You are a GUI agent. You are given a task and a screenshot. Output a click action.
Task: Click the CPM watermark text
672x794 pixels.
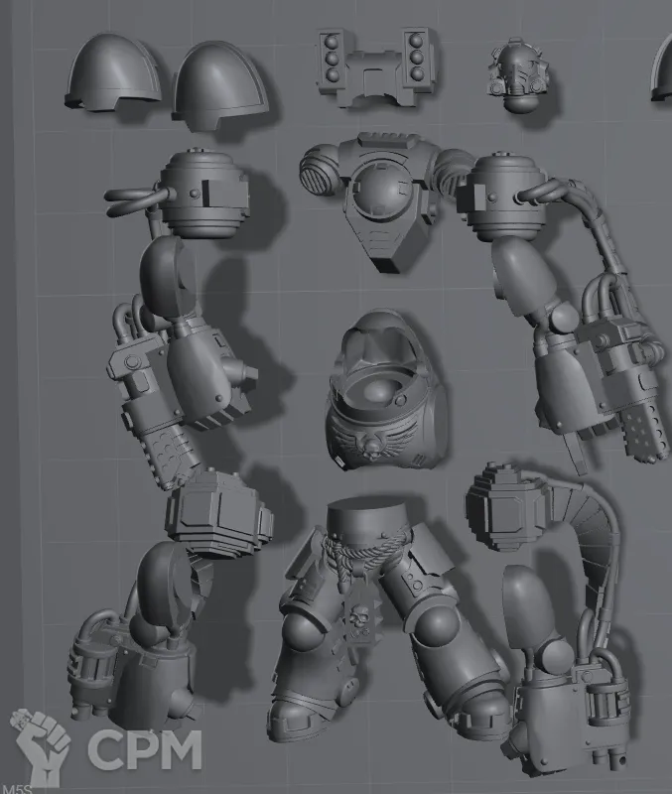pyautogui.click(x=144, y=750)
